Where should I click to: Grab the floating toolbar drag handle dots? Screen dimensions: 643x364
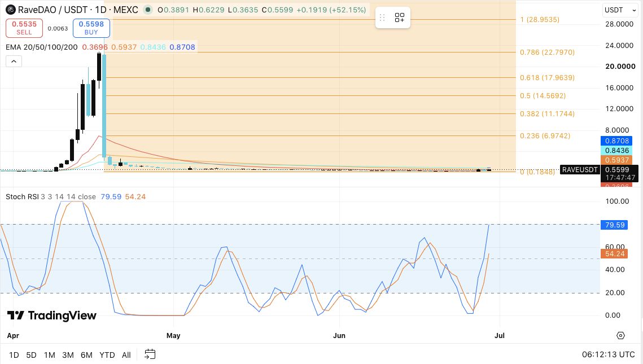382,17
